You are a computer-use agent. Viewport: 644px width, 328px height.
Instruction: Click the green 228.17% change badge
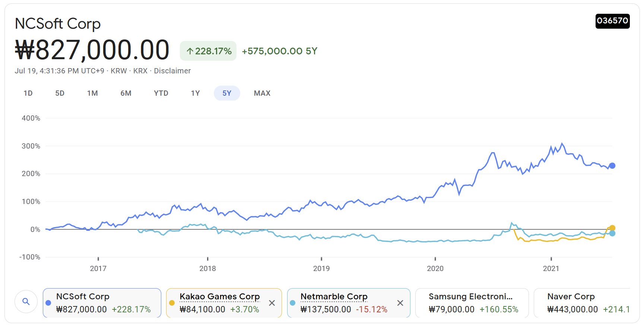[208, 51]
